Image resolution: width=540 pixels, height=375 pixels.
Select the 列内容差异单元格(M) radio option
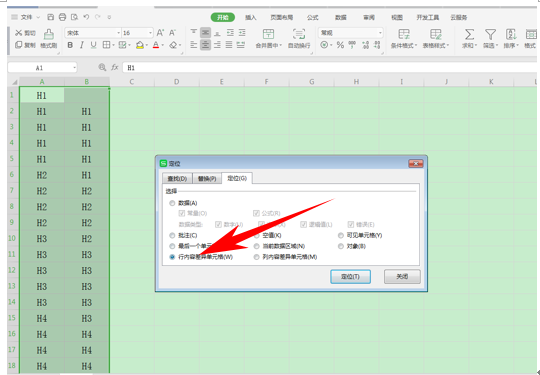(x=257, y=257)
